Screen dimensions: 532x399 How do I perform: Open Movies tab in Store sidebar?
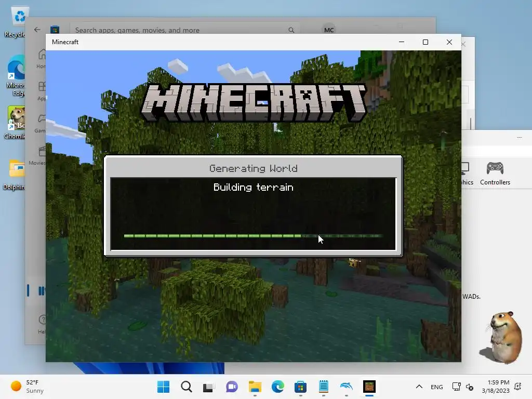pos(38,155)
